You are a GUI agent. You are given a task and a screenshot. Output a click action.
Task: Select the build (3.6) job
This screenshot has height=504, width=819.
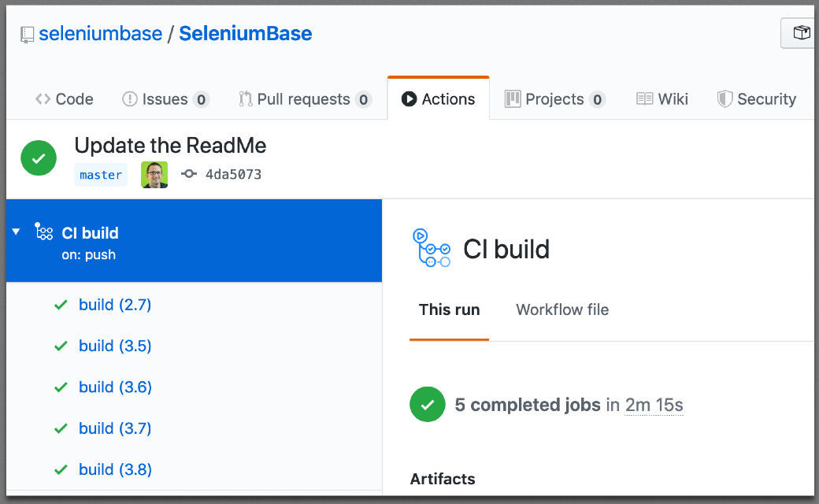(x=115, y=387)
